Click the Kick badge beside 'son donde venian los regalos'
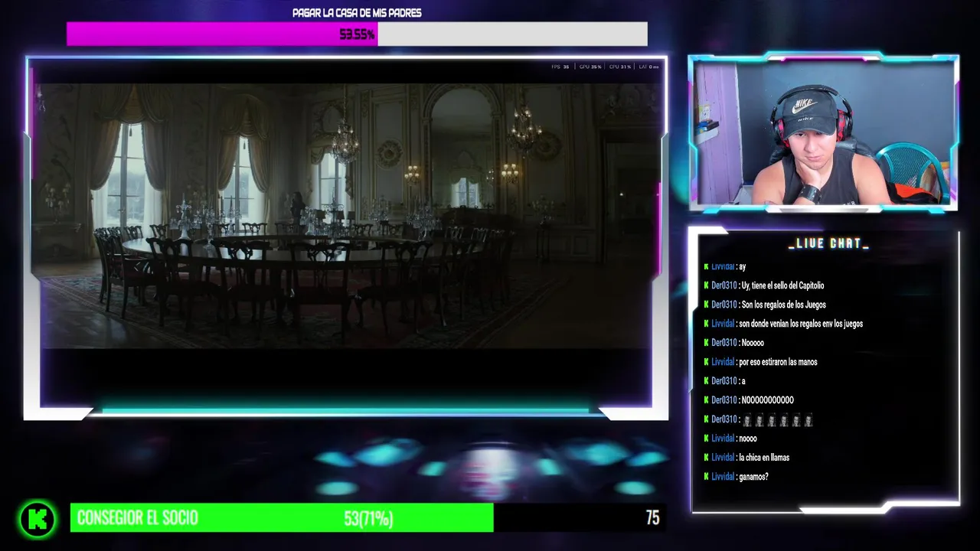This screenshot has height=551, width=980. point(706,324)
